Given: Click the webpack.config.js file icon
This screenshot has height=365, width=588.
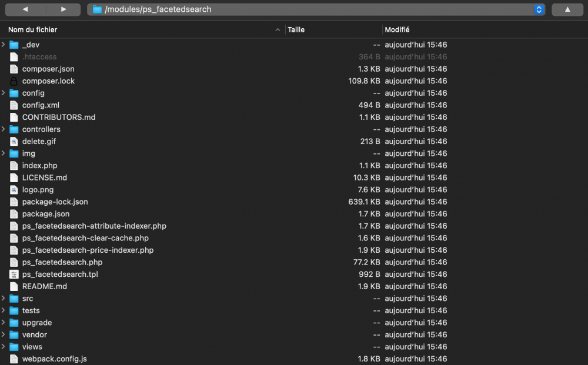Looking at the screenshot, I should [x=14, y=359].
